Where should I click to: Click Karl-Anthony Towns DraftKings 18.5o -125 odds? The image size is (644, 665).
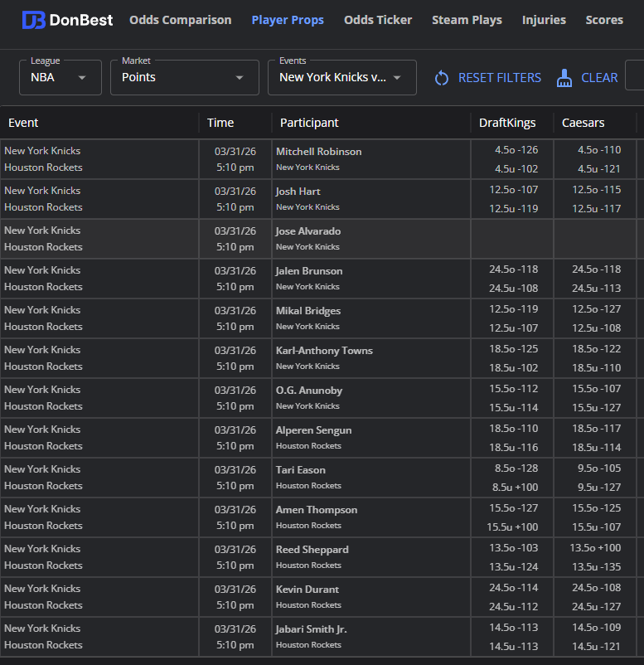pyautogui.click(x=513, y=349)
